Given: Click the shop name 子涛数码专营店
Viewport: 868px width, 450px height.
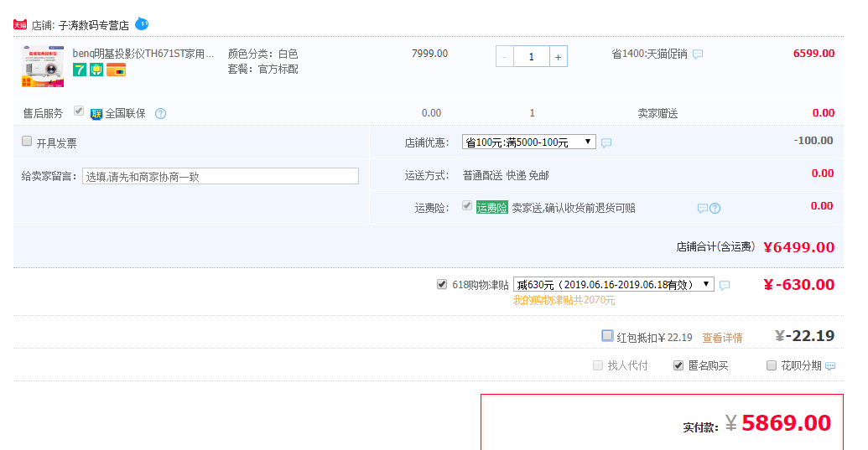Looking at the screenshot, I should [x=94, y=25].
